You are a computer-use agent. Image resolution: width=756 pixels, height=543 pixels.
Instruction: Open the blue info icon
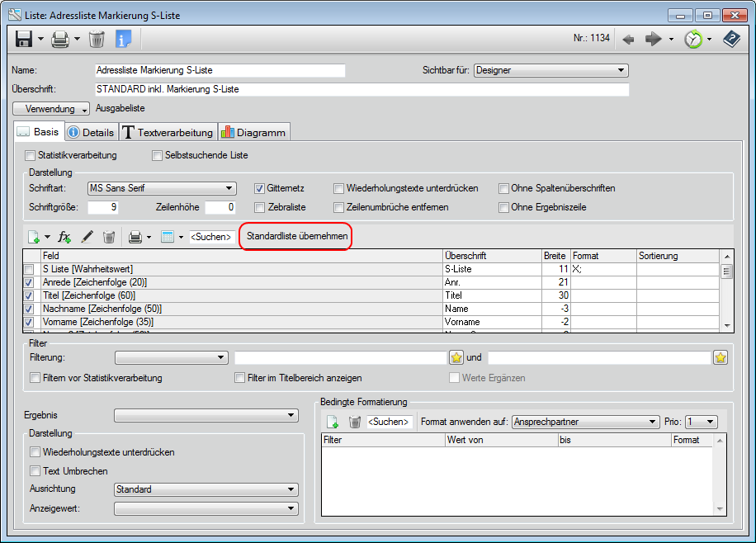click(x=123, y=39)
